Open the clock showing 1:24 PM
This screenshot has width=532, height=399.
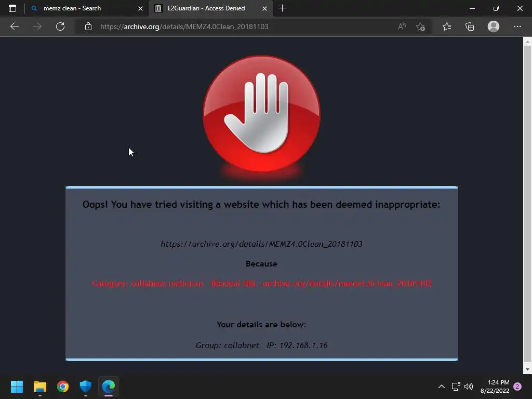coord(495,387)
